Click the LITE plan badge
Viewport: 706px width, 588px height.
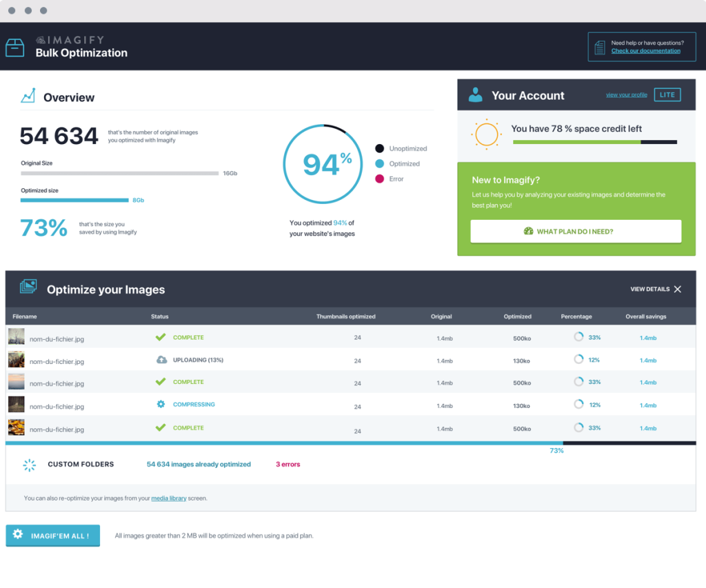(667, 95)
